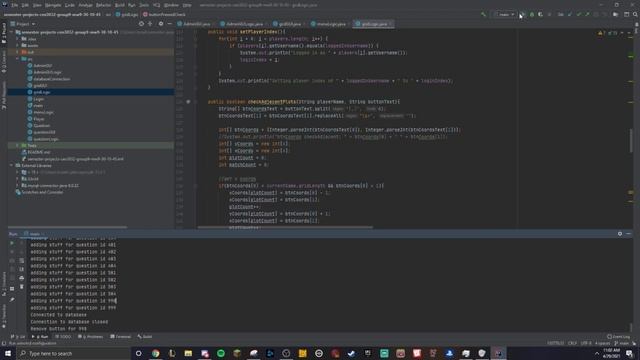Open the Structure tool window on the left strip
This screenshot has height=360, width=640.
pyautogui.click(x=4, y=283)
